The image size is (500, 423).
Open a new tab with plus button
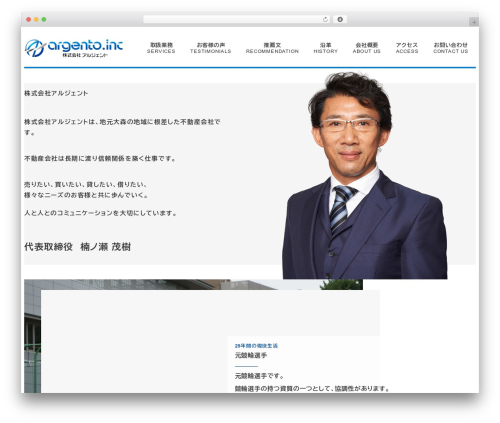[x=474, y=22]
